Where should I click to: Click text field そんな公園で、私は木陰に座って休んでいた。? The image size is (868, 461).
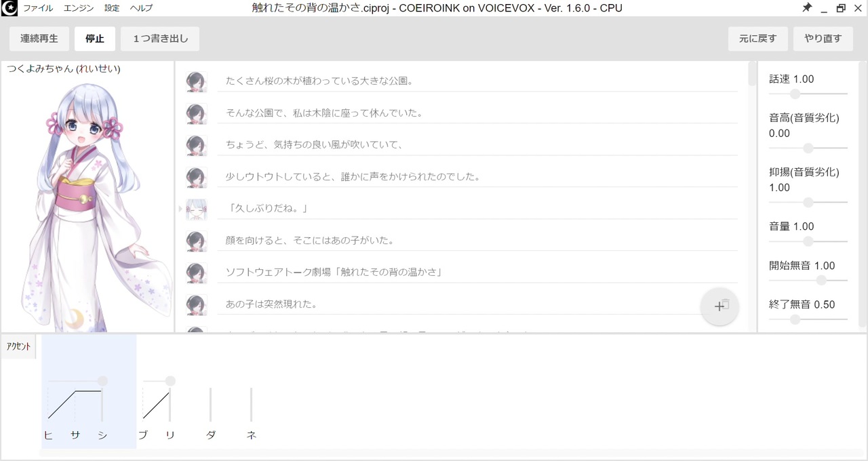tap(477, 113)
